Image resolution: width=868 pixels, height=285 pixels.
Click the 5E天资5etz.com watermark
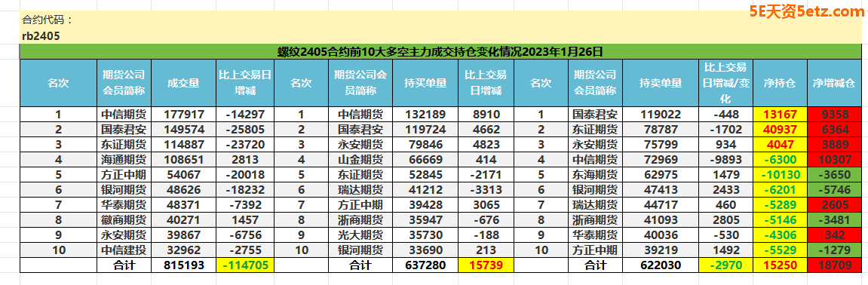(807, 11)
